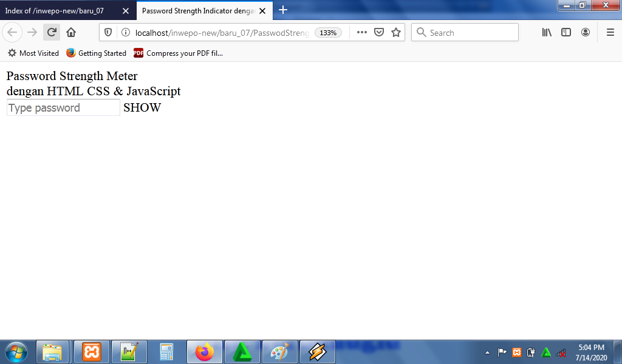Open Most Visited bookmarks folder
Viewport: 622px width, 364px height.
click(34, 53)
